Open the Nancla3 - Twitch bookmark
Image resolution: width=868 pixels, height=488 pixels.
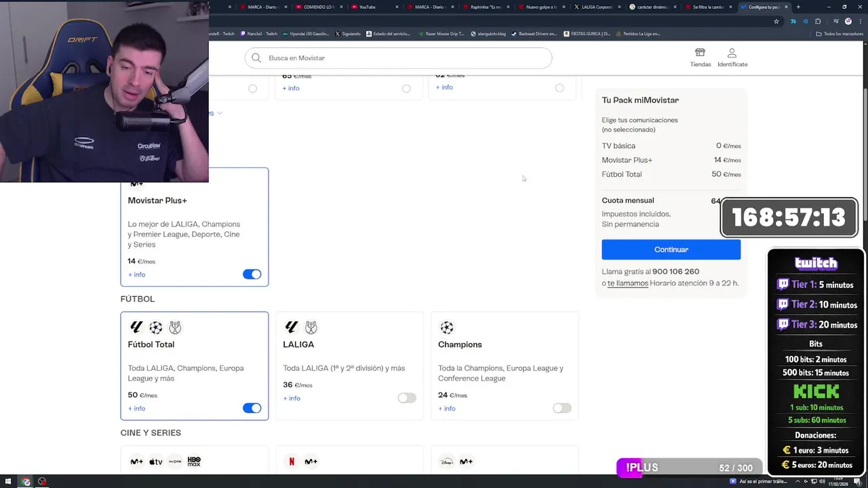258,33
